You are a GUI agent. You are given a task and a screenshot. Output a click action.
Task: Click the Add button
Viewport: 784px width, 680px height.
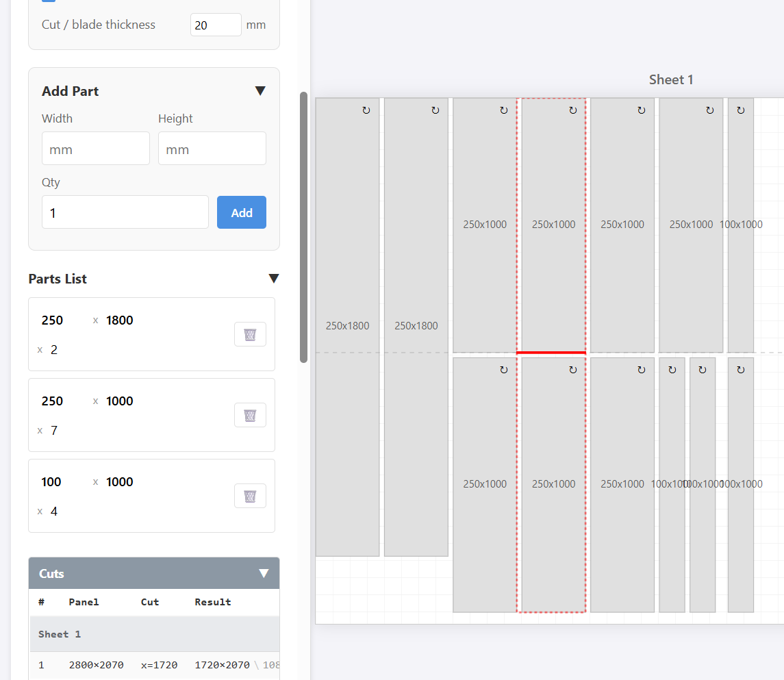tap(242, 212)
